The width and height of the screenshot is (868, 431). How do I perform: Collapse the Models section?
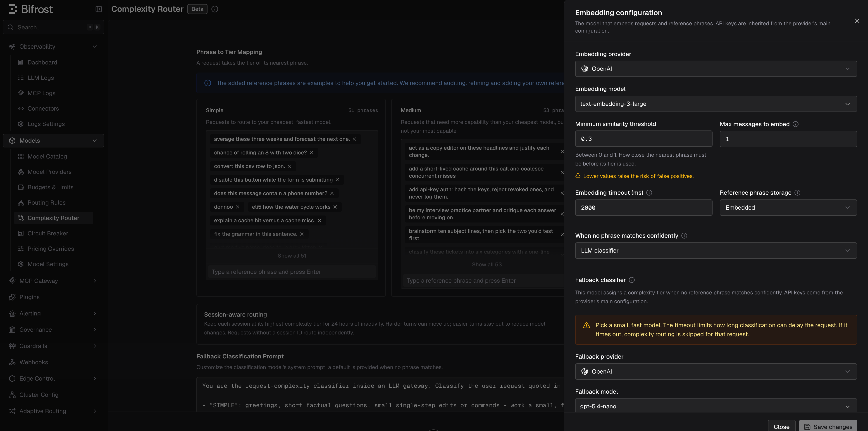(53, 141)
